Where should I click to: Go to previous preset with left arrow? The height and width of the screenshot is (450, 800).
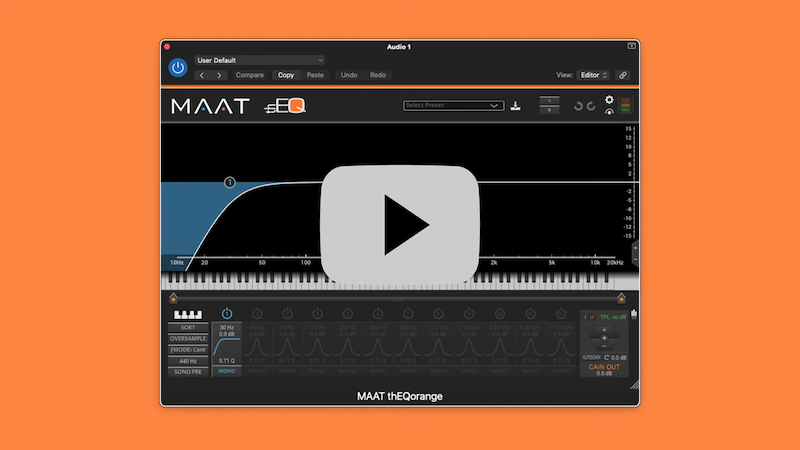(x=202, y=75)
